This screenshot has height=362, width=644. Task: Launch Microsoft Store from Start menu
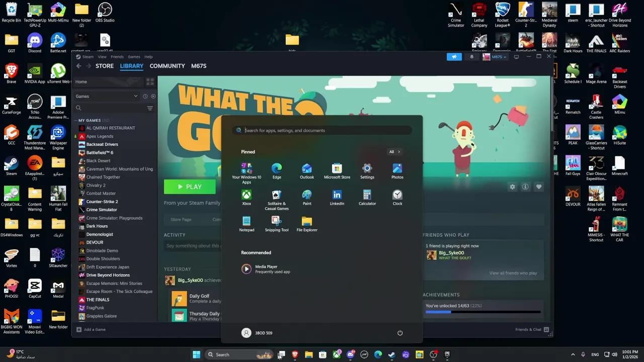[337, 171]
